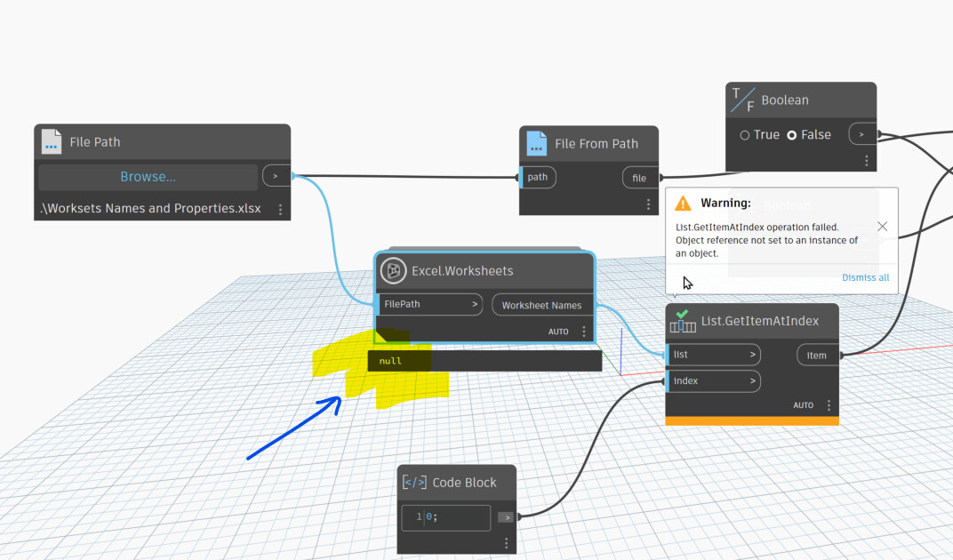Click the orange warning bar under List.GetItemAtIndex

(752, 420)
